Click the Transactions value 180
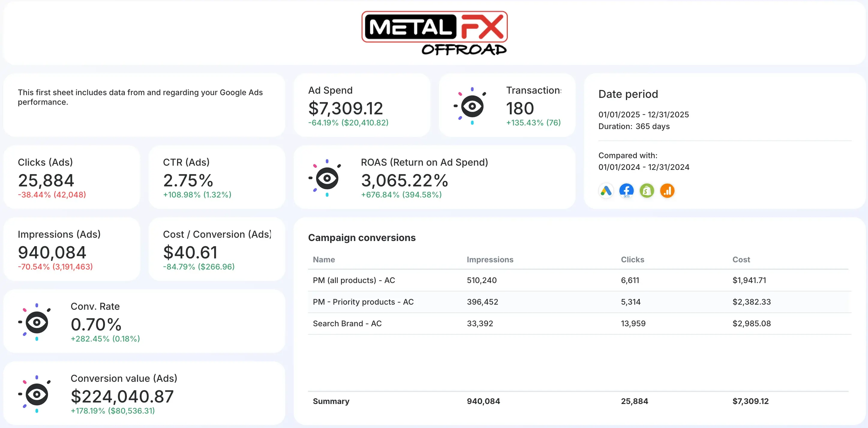 pos(520,108)
